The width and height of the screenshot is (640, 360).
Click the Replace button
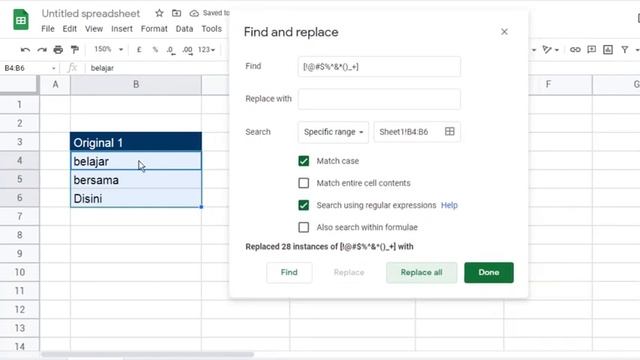click(x=349, y=272)
